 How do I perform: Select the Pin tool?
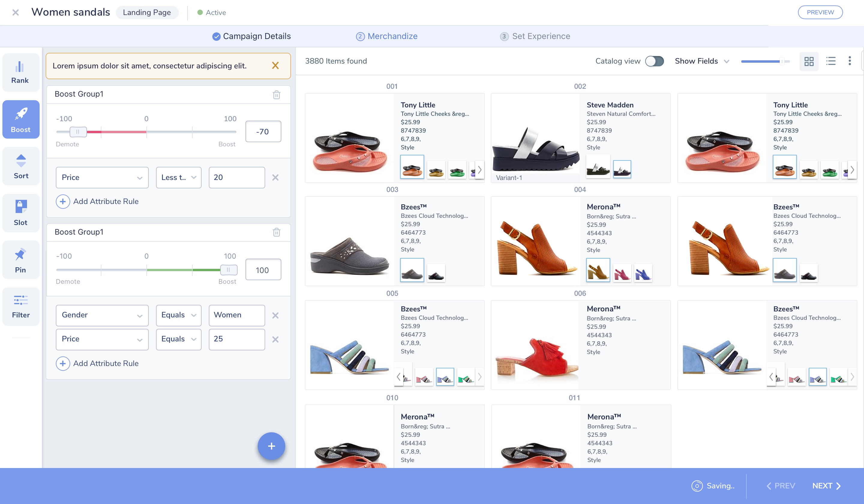point(21,260)
